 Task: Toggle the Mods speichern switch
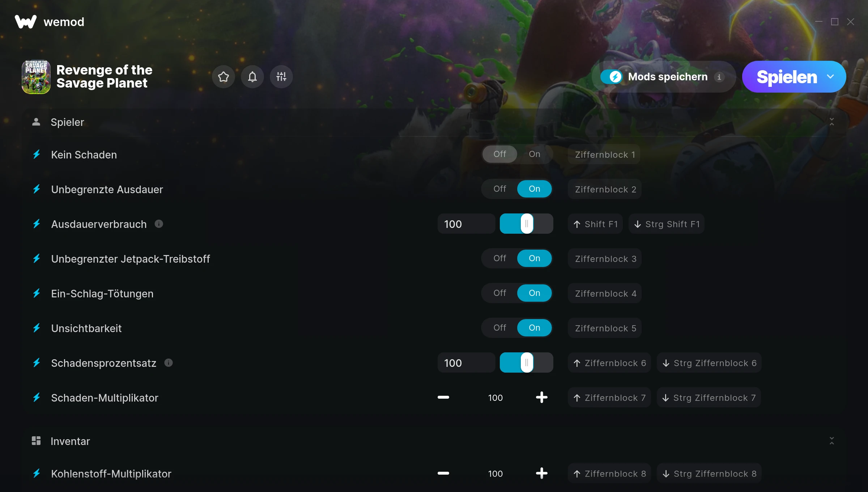[611, 77]
